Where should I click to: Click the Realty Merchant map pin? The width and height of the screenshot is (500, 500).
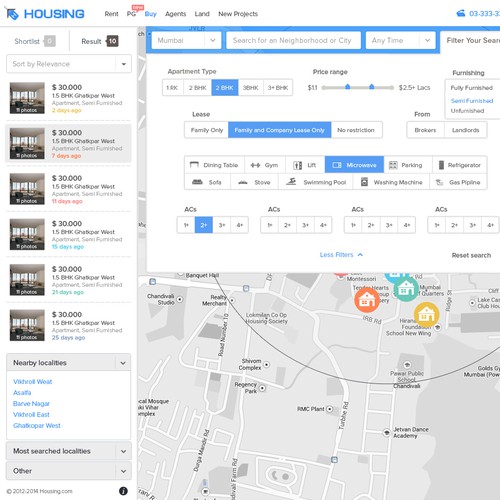coord(232,300)
